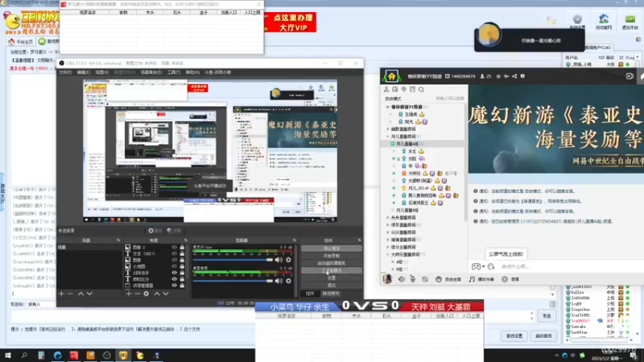644x362 pixels.
Task: Click the share icon in YY header
Action: pyautogui.click(x=514, y=76)
